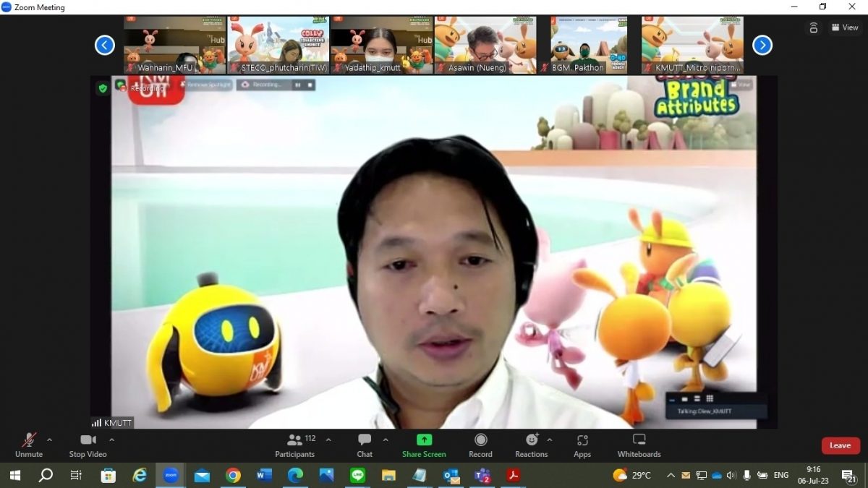Open the volume control in system tray

[731, 475]
